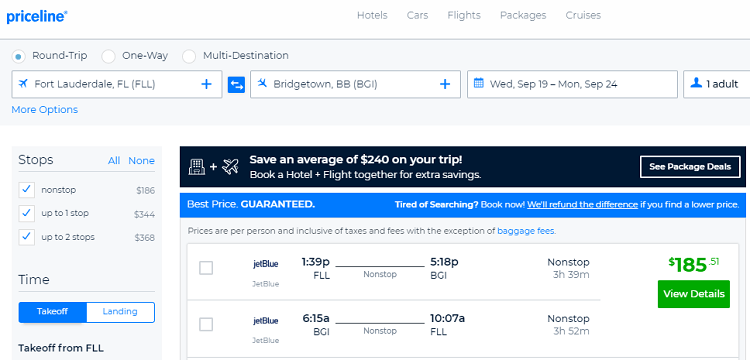Uncheck the up to 2 stops checkbox
750x360 pixels.
(26, 237)
